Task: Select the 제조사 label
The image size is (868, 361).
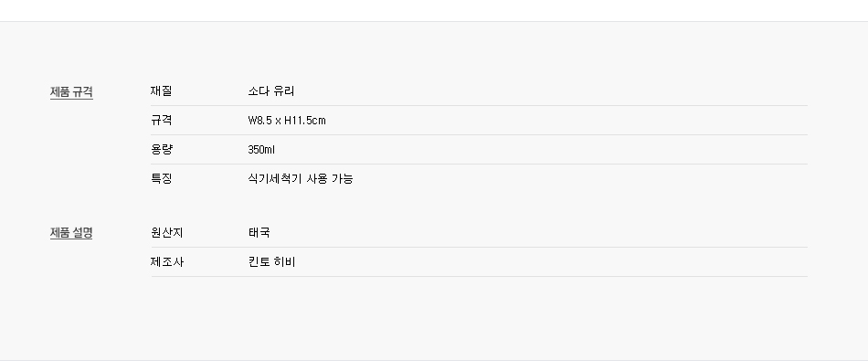Action: (166, 262)
